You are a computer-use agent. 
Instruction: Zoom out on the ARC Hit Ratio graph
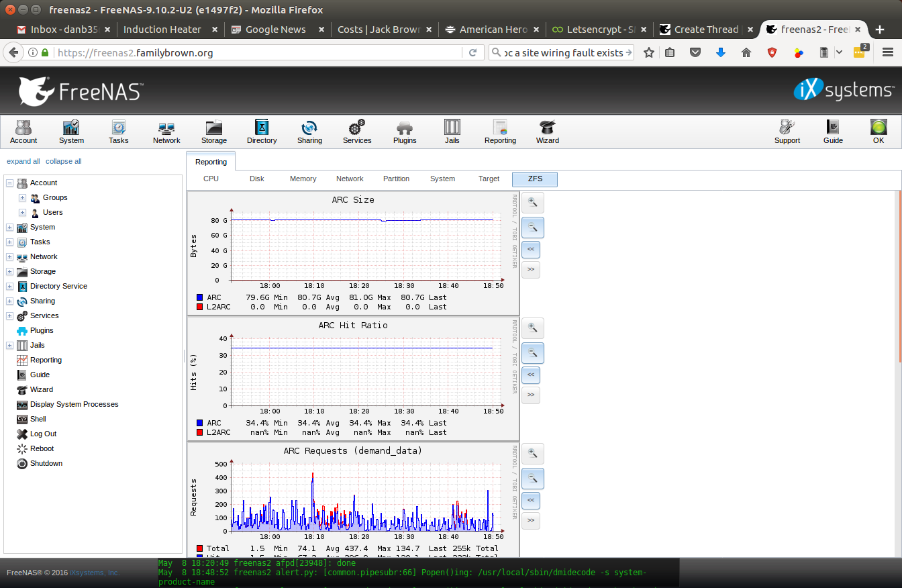pos(532,353)
